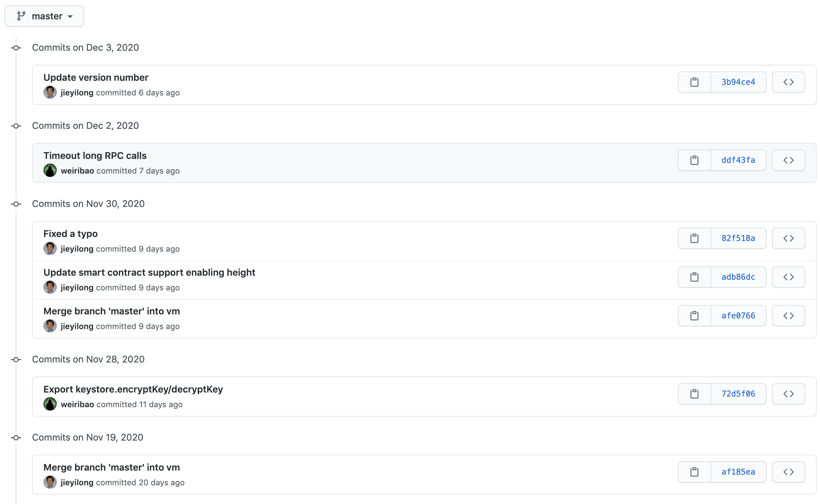Open 'Update version number' commit

(96, 77)
